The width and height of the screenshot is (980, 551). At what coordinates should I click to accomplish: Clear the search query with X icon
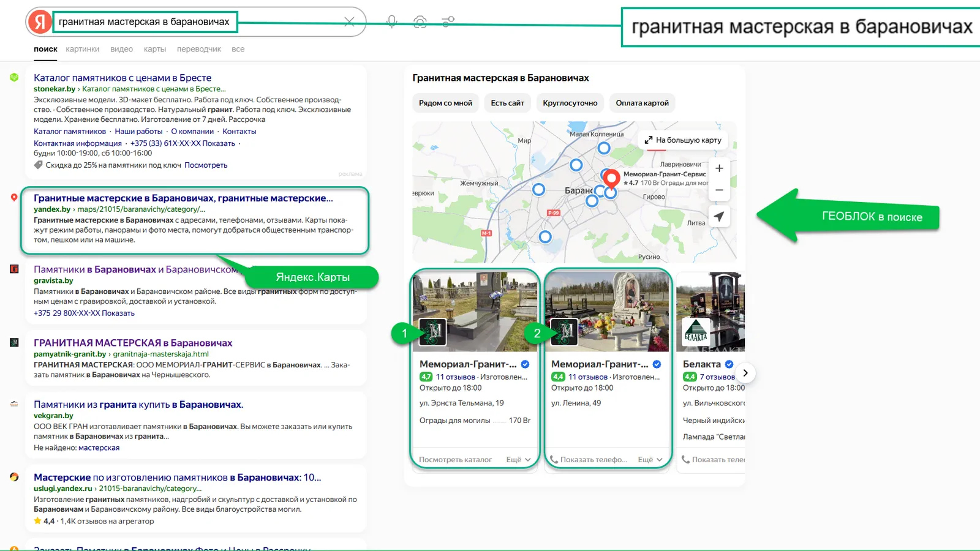(349, 22)
